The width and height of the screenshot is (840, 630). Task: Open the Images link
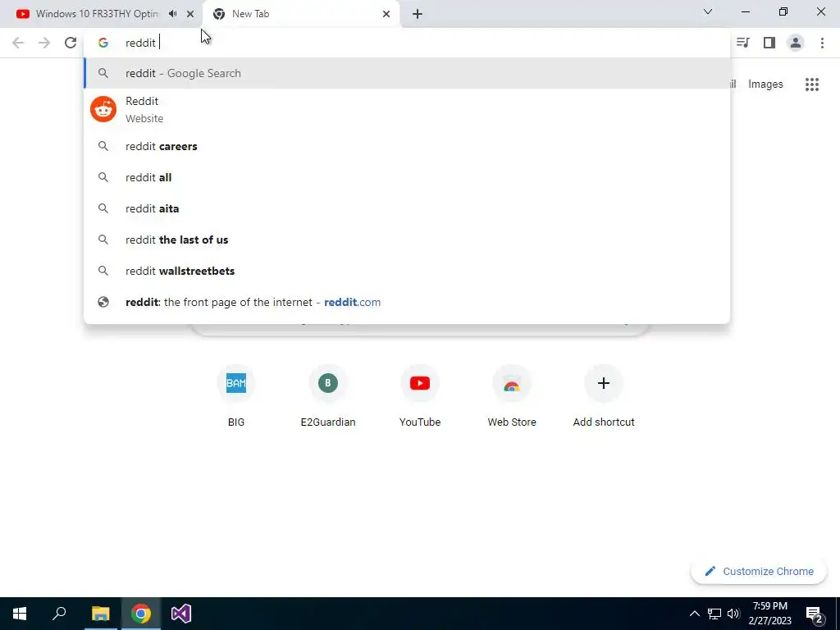pyautogui.click(x=765, y=84)
